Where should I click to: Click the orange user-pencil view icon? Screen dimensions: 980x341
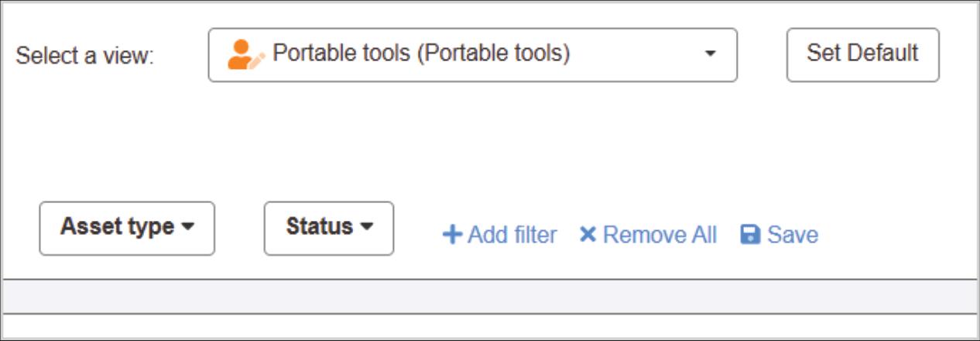[245, 54]
